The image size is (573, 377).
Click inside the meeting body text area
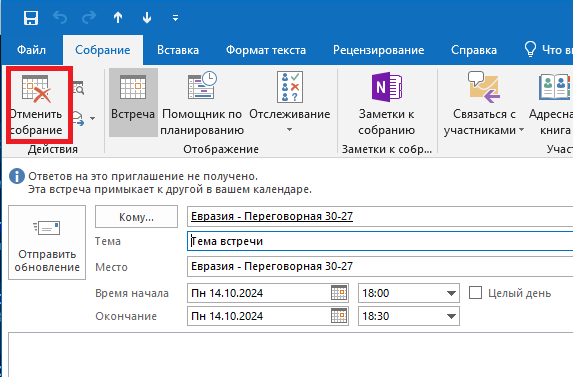pyautogui.click(x=291, y=354)
